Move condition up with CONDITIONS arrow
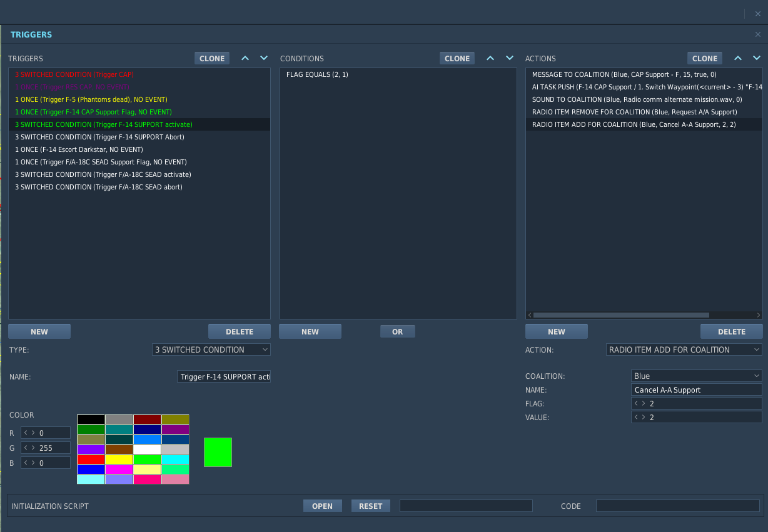 click(x=490, y=58)
